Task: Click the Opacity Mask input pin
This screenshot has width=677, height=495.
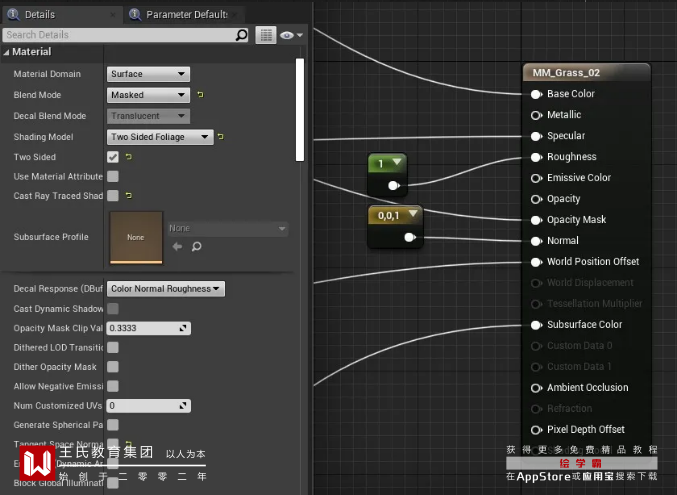Action: point(536,220)
